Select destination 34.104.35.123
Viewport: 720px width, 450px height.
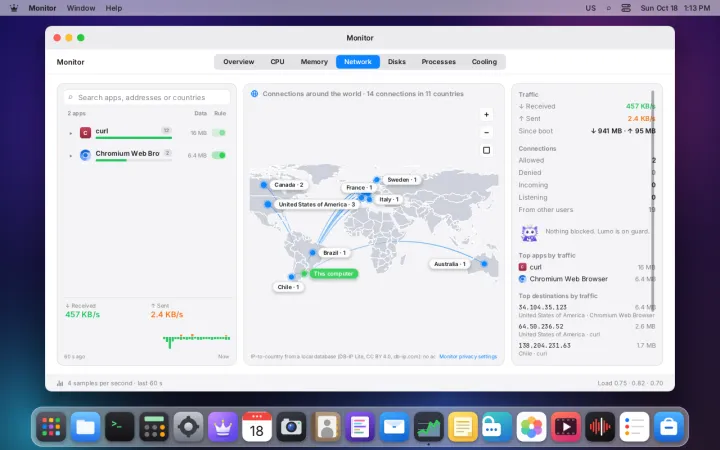point(587,311)
